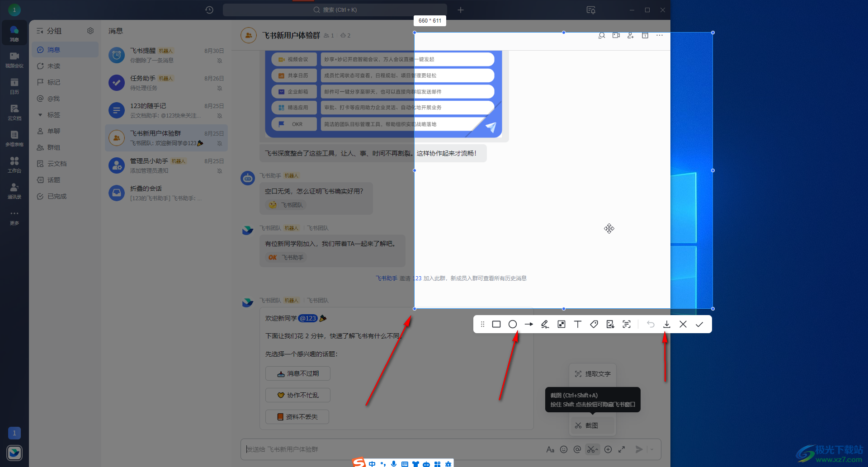
Task: Click the @ mention icon in message box
Action: tap(577, 449)
